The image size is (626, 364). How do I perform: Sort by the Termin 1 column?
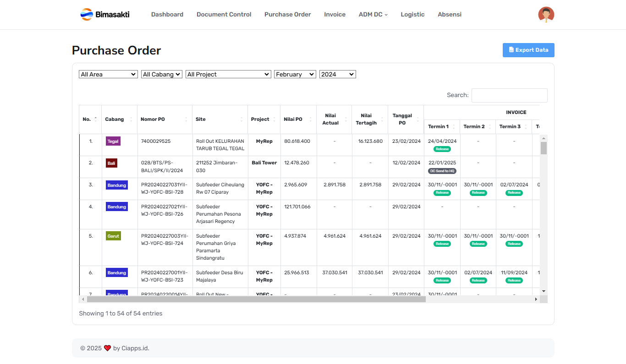coord(441,127)
